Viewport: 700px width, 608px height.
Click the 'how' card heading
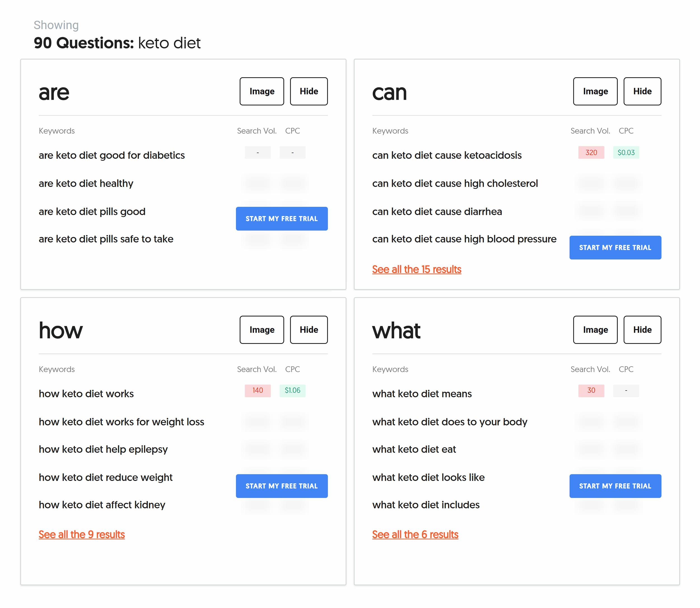pos(61,331)
